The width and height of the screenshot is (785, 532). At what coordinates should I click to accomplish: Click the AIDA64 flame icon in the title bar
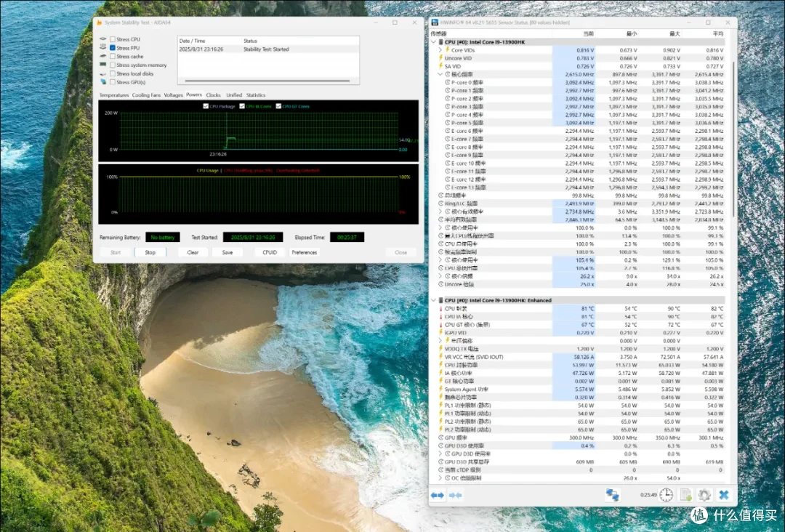coord(99,23)
